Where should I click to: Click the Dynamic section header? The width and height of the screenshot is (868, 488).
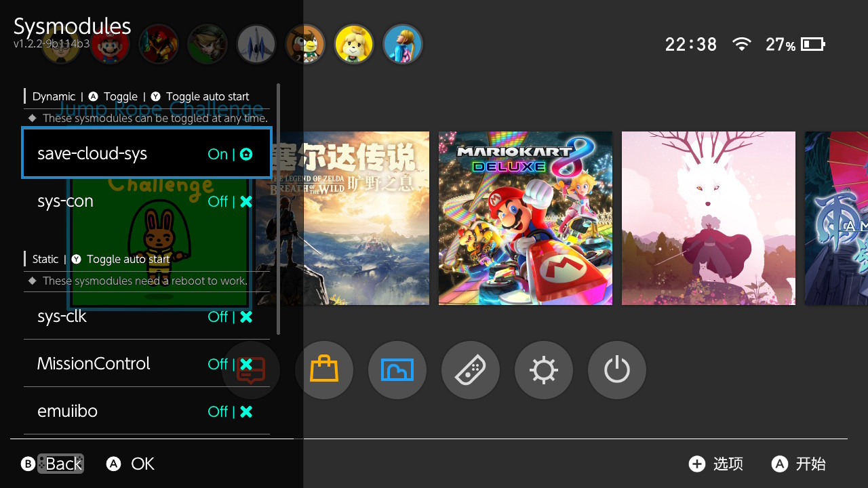pos(54,96)
